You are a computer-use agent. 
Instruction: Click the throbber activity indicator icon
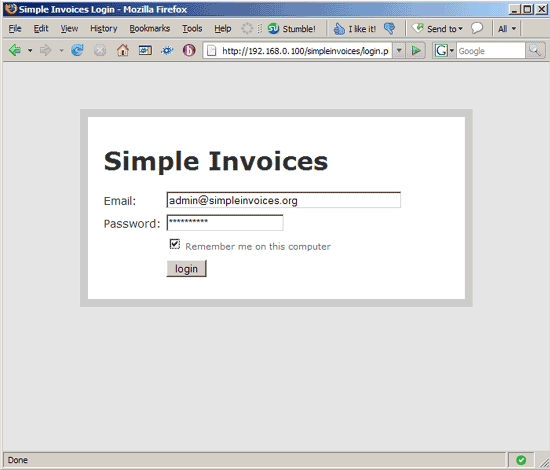tap(247, 28)
